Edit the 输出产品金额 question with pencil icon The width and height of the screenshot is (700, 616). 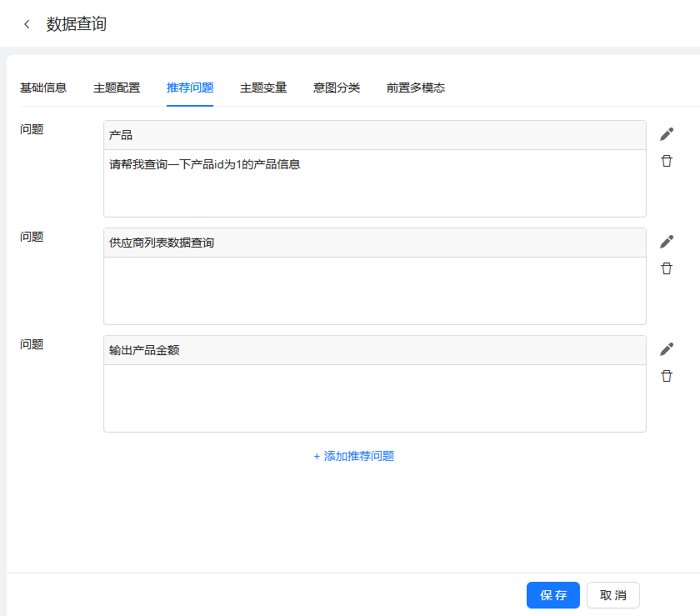(x=667, y=349)
